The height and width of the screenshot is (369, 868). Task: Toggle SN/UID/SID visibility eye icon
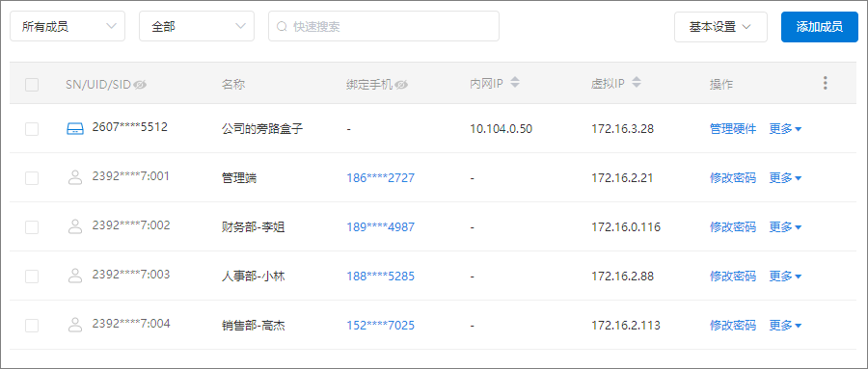pos(140,85)
